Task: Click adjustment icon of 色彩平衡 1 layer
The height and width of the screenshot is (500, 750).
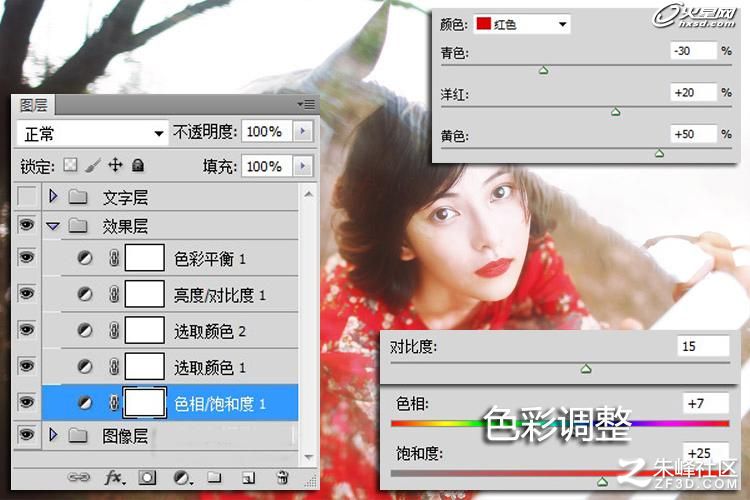Action: [85, 258]
